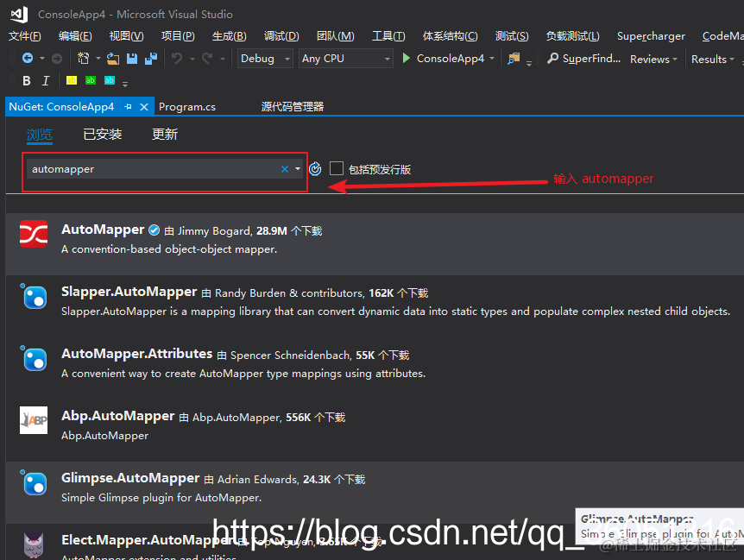This screenshot has width=744, height=560.
Task: Select the Slapper.AutoMapper package title
Action: (x=129, y=292)
